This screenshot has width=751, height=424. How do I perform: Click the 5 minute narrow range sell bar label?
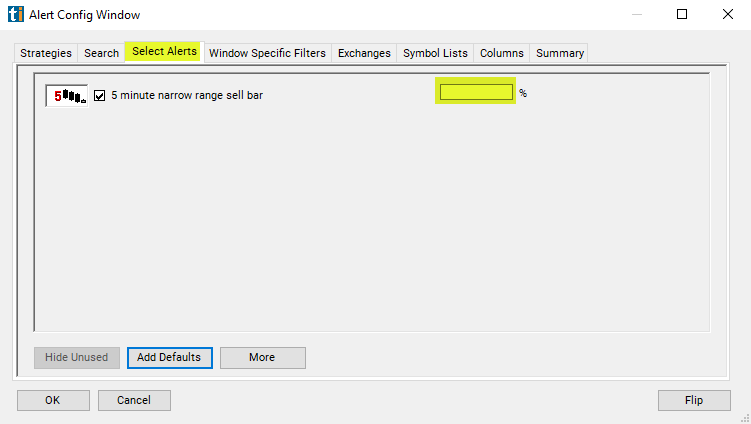[x=187, y=95]
